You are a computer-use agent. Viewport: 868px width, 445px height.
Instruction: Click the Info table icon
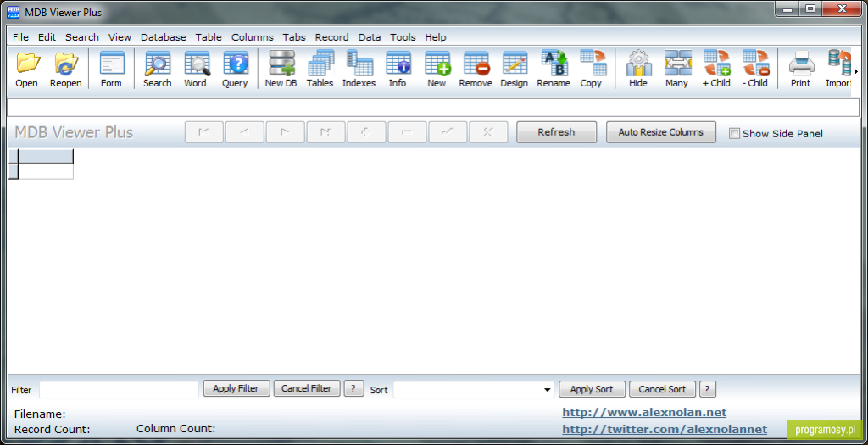pyautogui.click(x=398, y=69)
